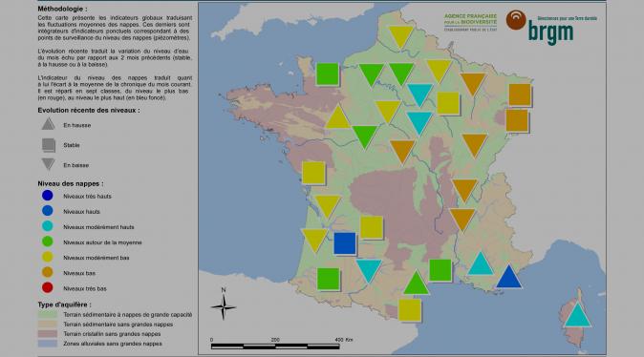Click the orange Niveaux bas circle

pyautogui.click(x=47, y=272)
